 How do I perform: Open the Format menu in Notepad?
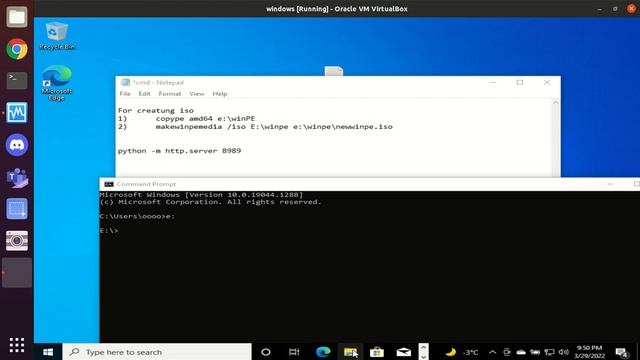point(170,93)
